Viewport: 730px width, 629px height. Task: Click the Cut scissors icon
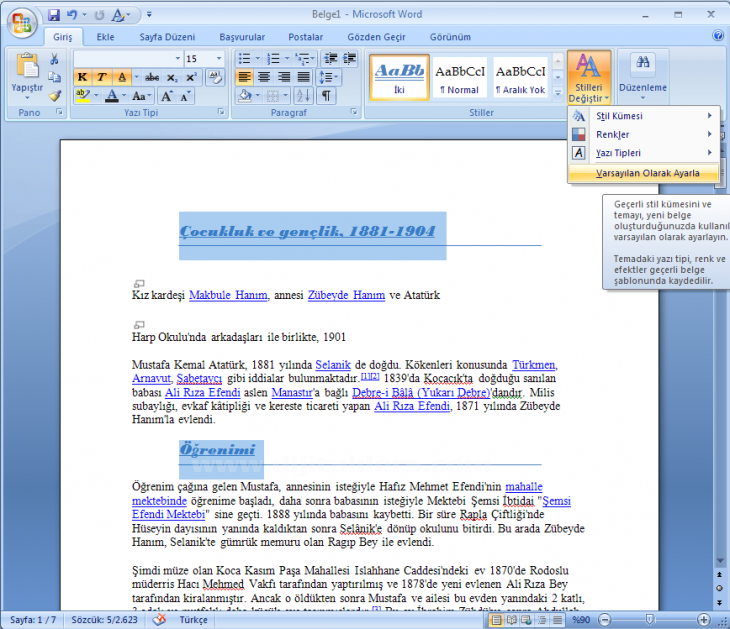(x=54, y=60)
